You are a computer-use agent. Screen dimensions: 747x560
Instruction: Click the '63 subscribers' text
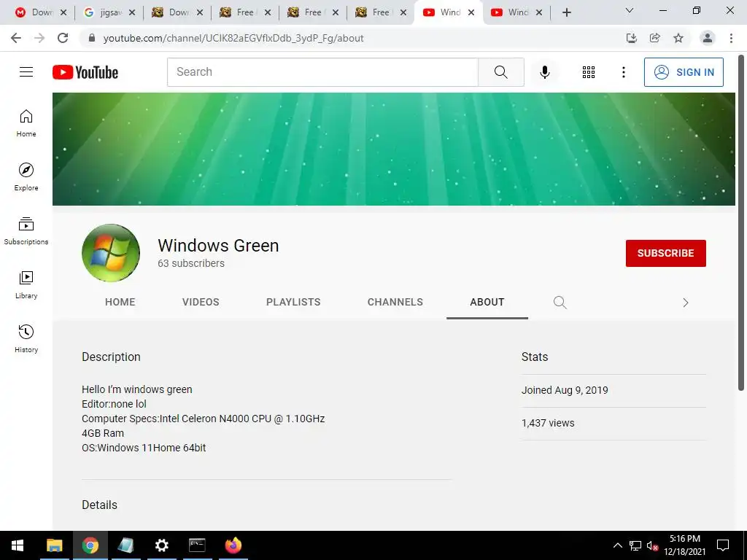pyautogui.click(x=191, y=263)
